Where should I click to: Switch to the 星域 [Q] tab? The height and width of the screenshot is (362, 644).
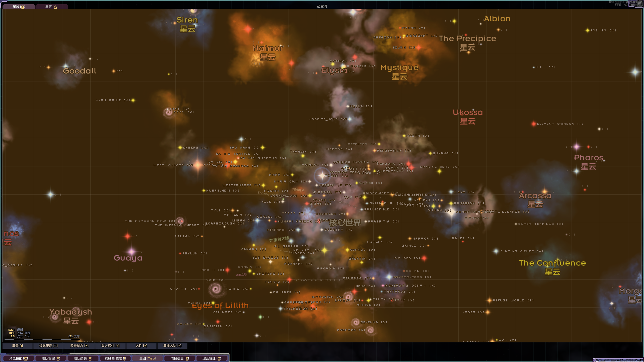19,7
